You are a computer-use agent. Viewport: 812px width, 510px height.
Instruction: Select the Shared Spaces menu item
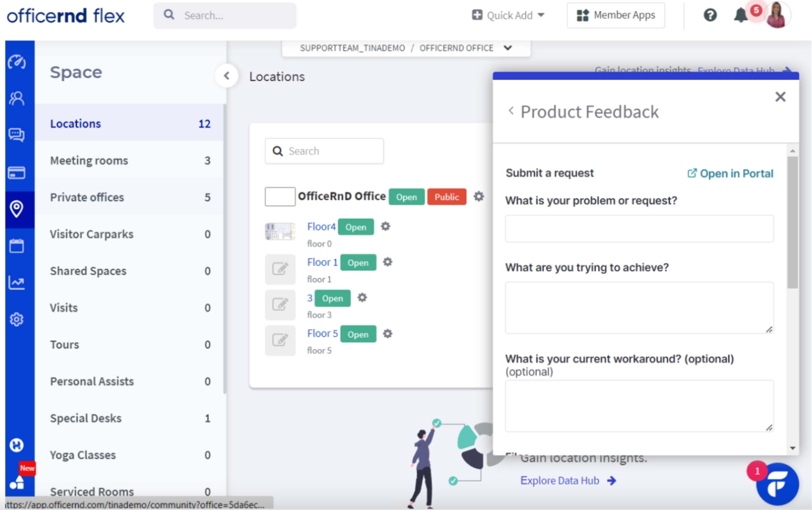[130, 271]
